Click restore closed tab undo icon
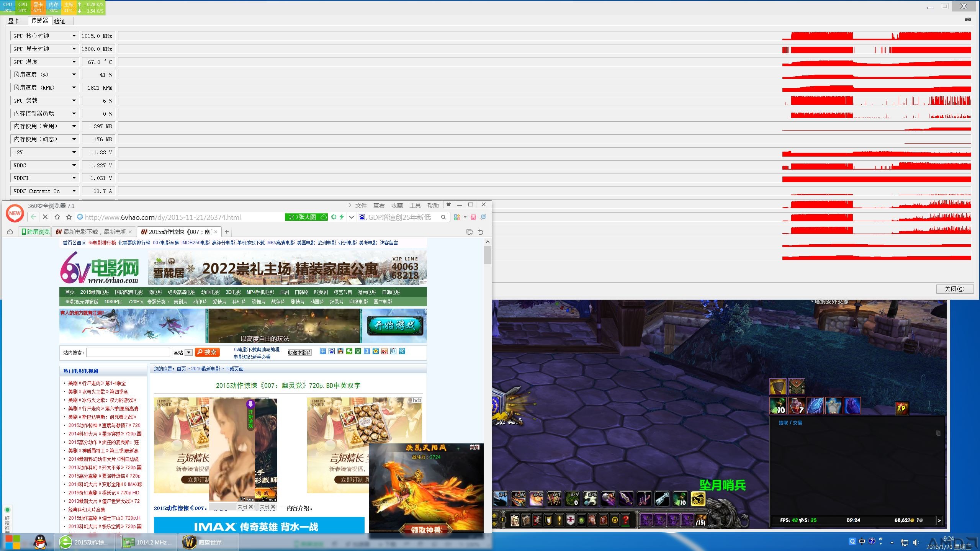This screenshot has width=980, height=551. coord(481,232)
